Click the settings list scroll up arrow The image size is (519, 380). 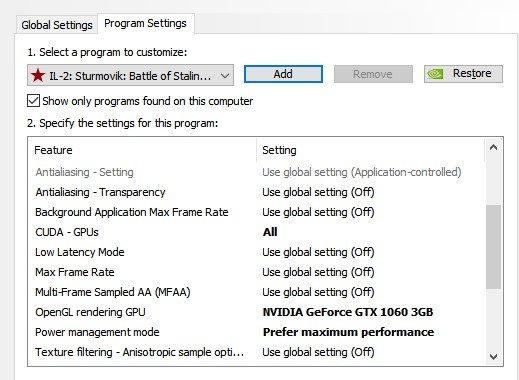pos(494,147)
